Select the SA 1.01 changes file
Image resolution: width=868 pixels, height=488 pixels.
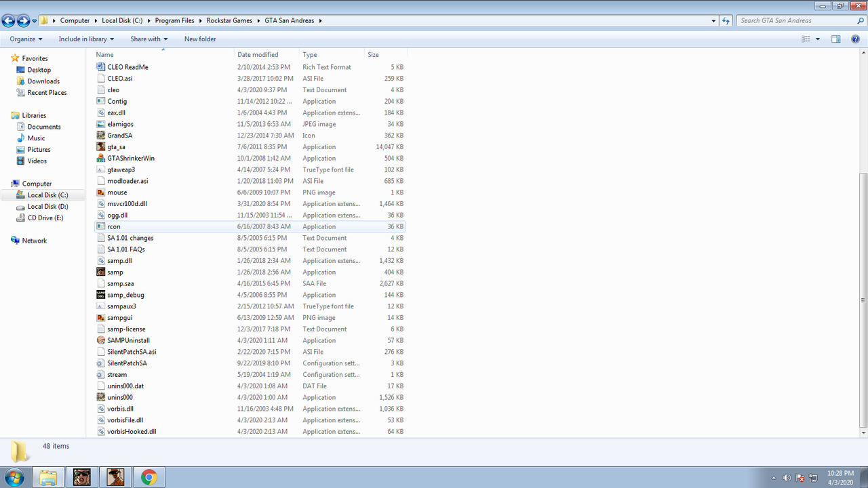point(130,238)
